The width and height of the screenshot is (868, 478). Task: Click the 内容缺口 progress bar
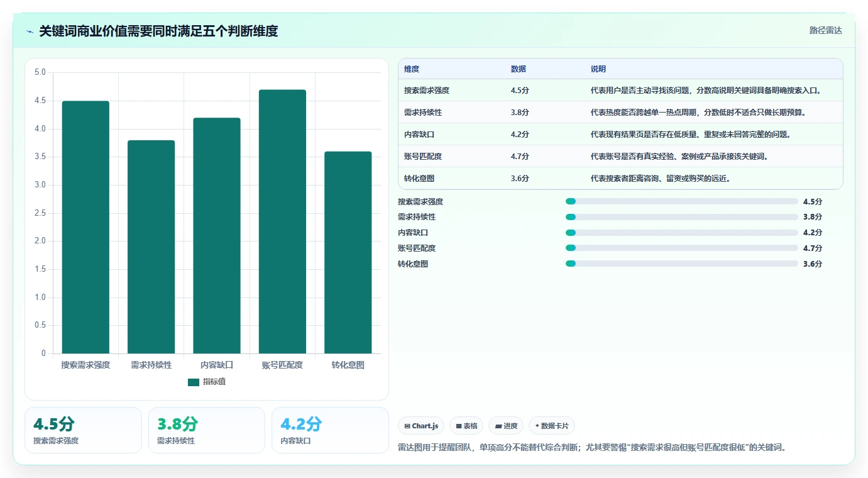coord(682,233)
